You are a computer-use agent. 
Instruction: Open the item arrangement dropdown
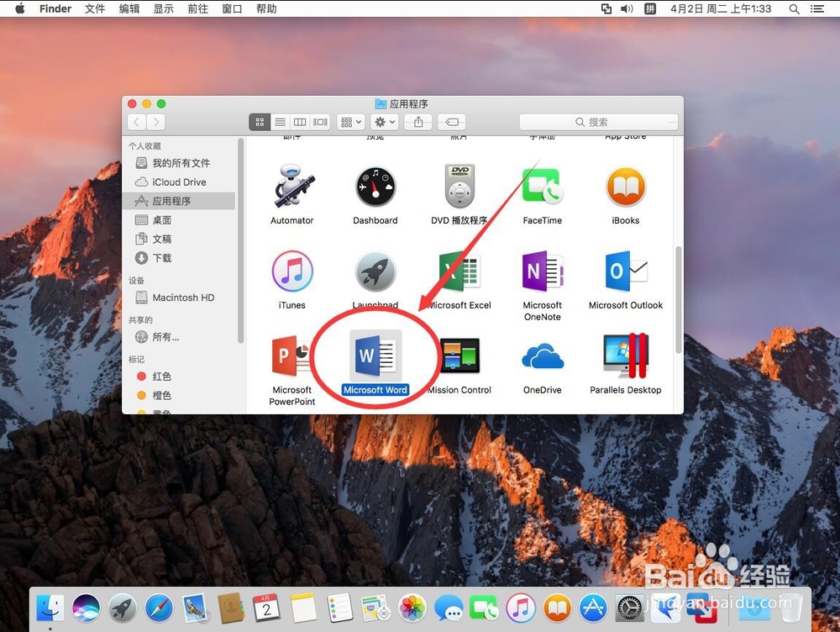point(351,122)
